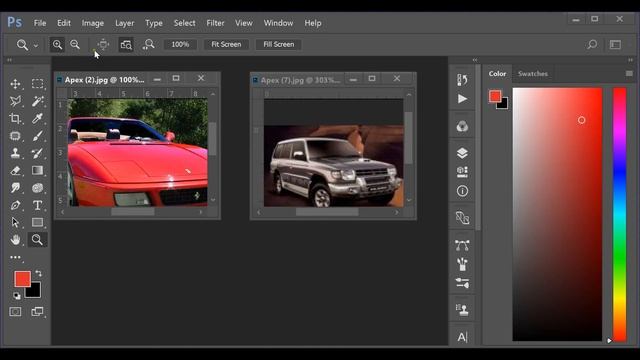Viewport: 640px width, 360px height.
Task: Select the Move tool
Action: pos(16,84)
